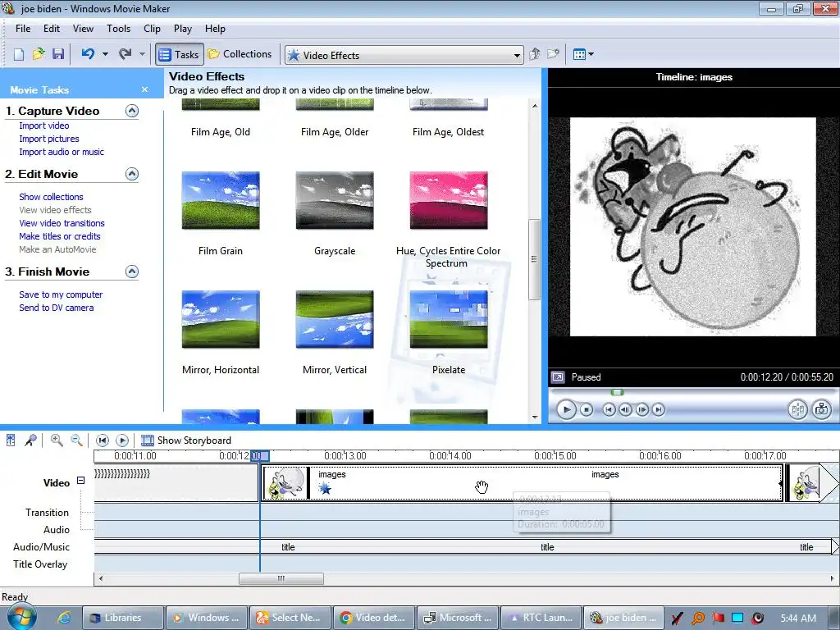Undo the last action
The width and height of the screenshot is (840, 630).
click(88, 54)
